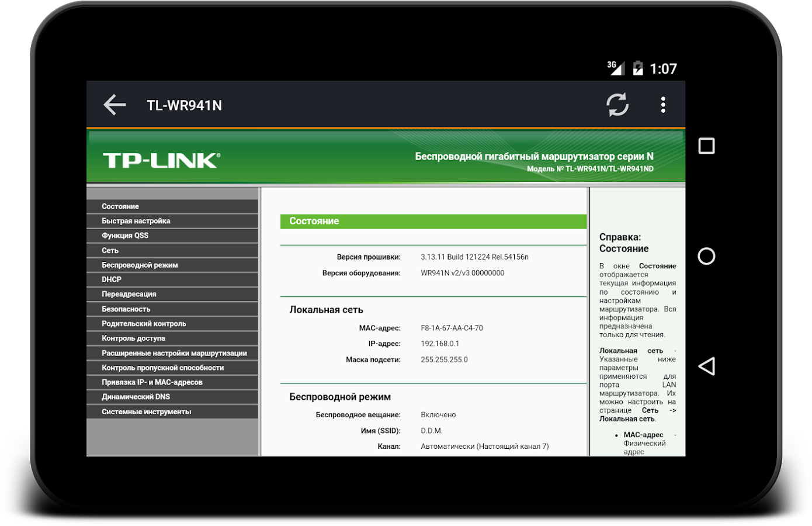Open Безопасность menu item

172,309
